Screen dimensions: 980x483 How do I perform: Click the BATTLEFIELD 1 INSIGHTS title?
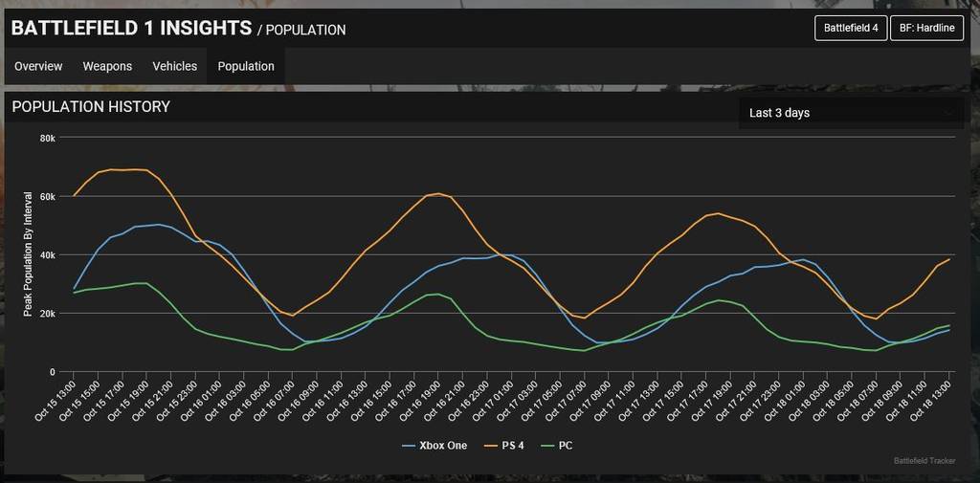131,28
